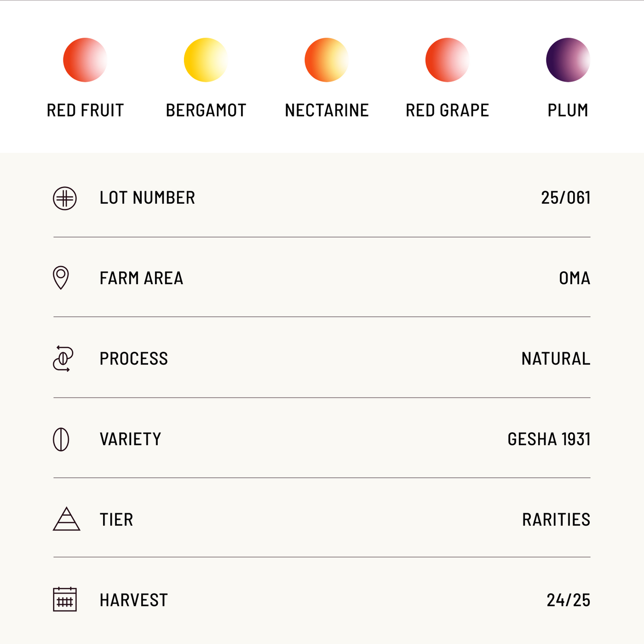
Task: Click the Lot Number grid-circle icon
Action: pos(65,199)
